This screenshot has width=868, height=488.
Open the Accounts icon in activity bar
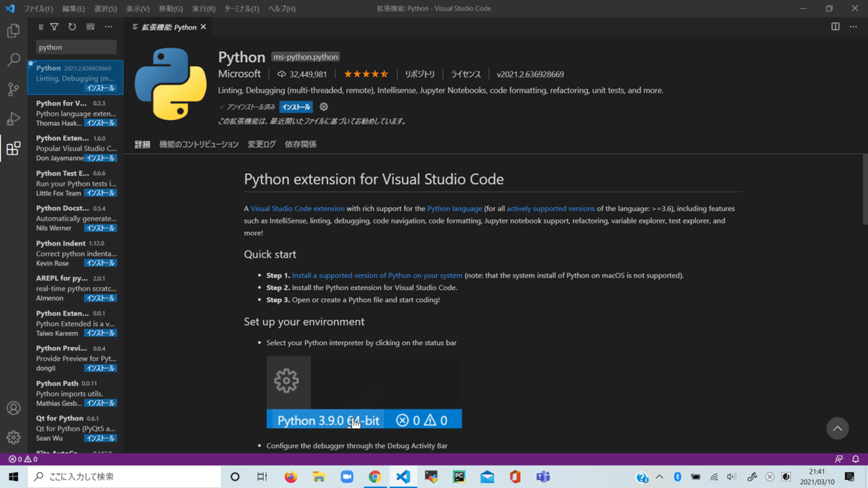(x=13, y=408)
